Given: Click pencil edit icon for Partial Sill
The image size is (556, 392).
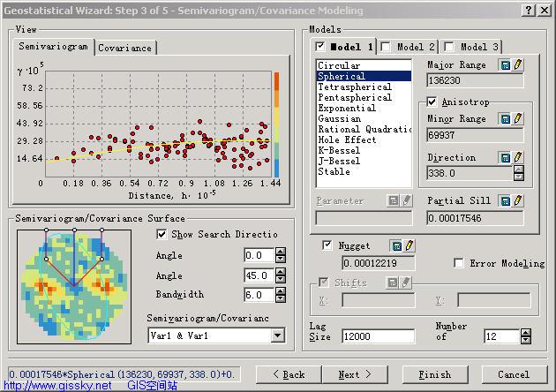Looking at the screenshot, I should click(518, 200).
